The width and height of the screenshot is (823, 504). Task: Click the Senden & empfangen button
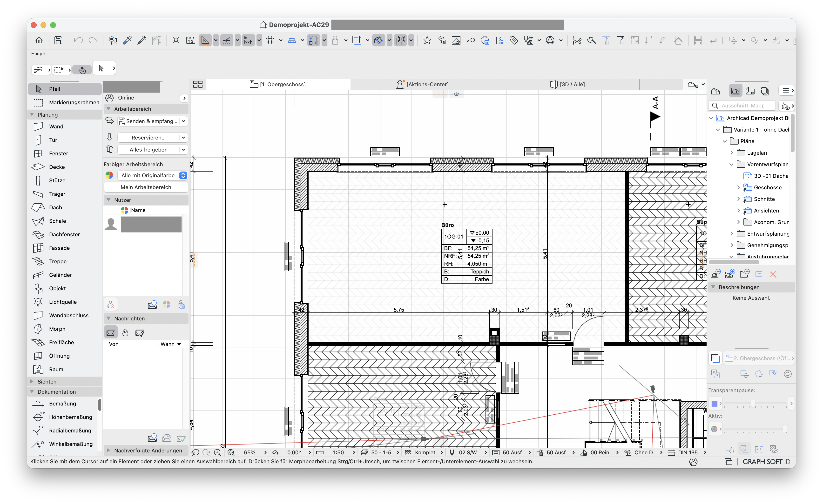[x=148, y=121]
